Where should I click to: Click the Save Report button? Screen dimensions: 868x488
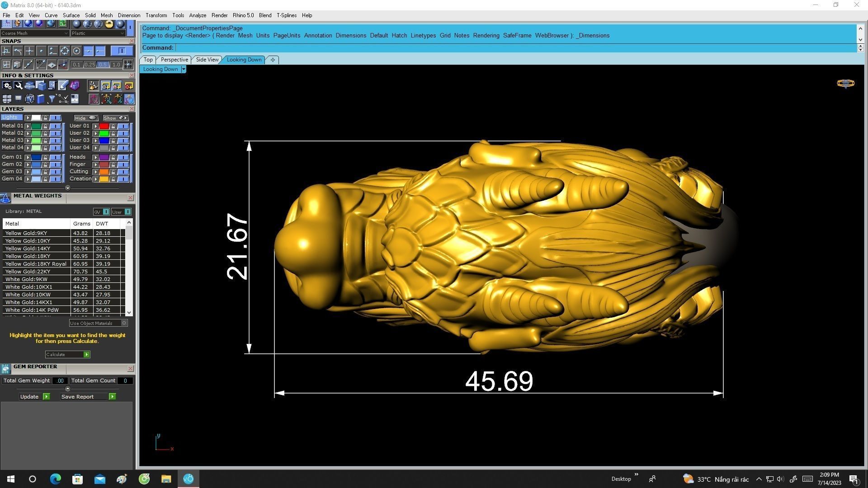88,397
